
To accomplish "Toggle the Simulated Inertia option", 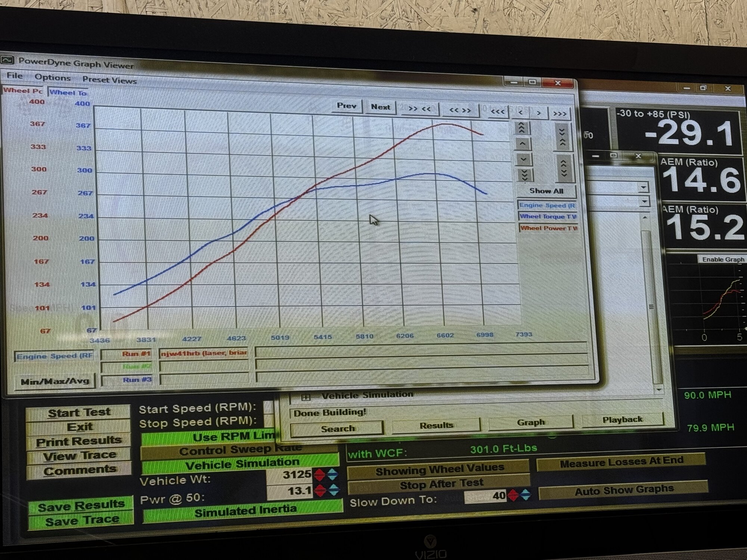I will 243,510.
